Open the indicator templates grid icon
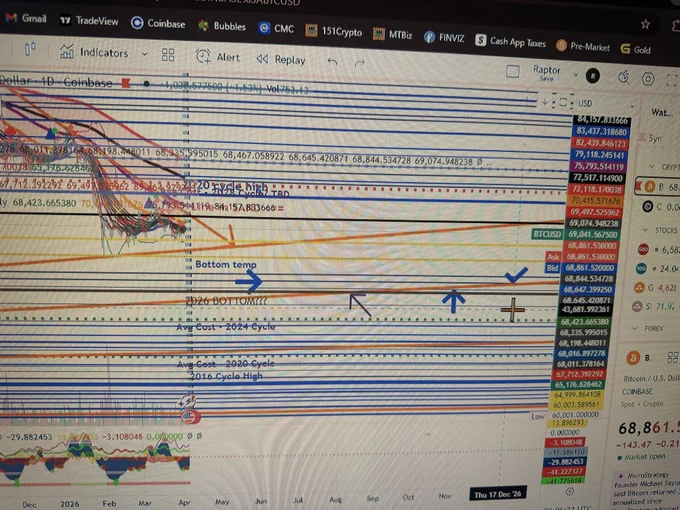680x510 pixels. (x=168, y=55)
